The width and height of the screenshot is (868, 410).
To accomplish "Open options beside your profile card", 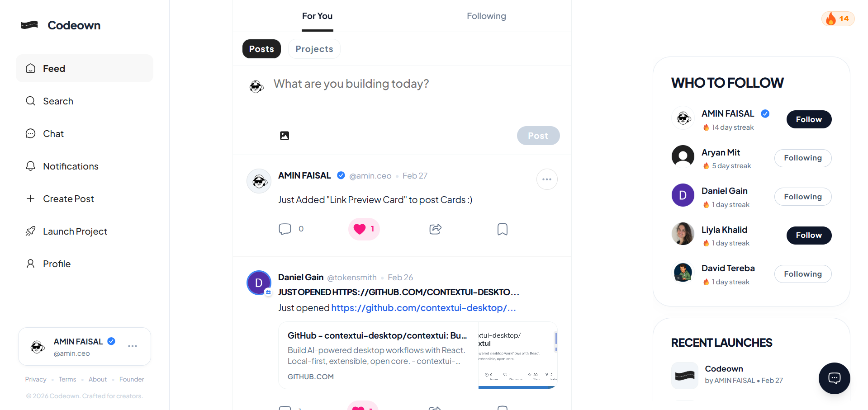I will click(x=132, y=346).
